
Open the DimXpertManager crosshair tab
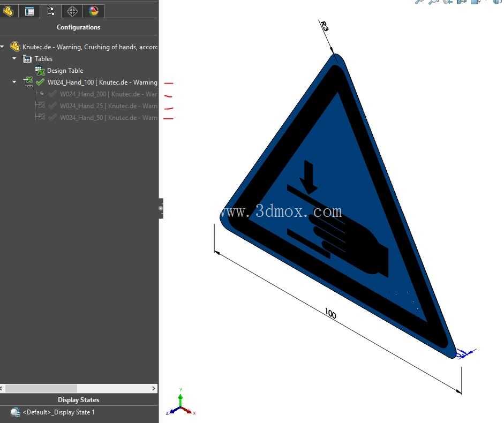click(x=72, y=11)
